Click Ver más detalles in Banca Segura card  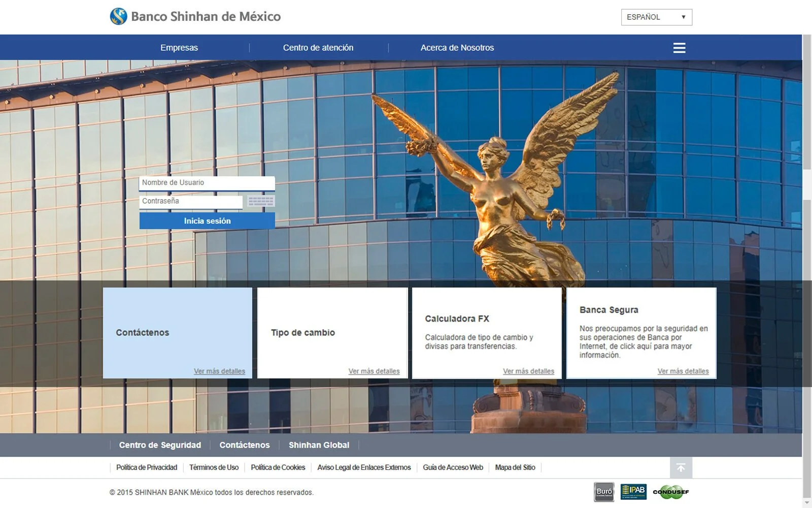[683, 371]
